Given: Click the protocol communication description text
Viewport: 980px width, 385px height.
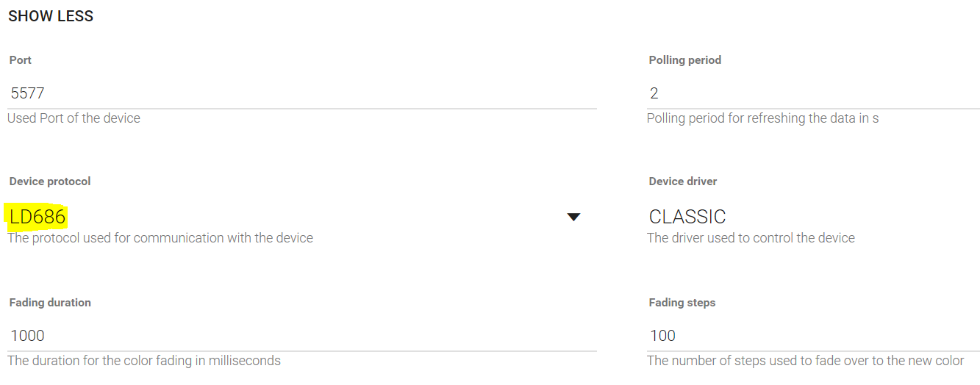Looking at the screenshot, I should pyautogui.click(x=160, y=238).
